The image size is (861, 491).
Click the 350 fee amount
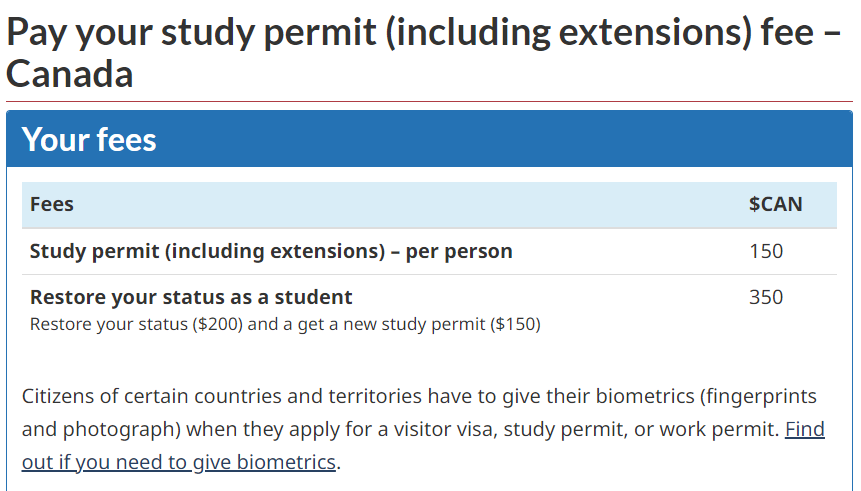[x=766, y=297]
